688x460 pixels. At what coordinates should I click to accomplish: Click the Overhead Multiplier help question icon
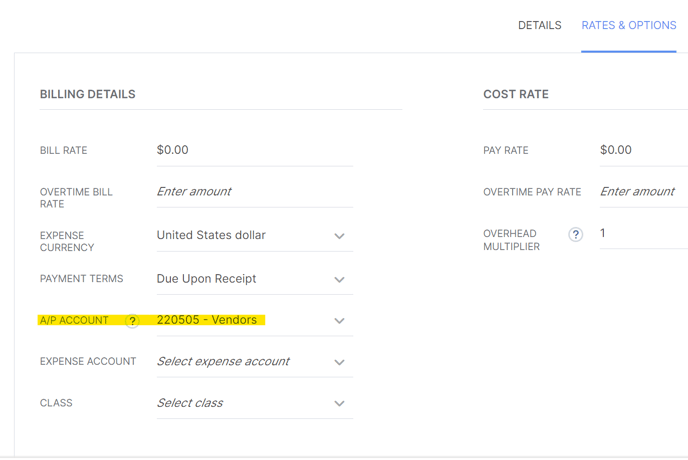[576, 234]
